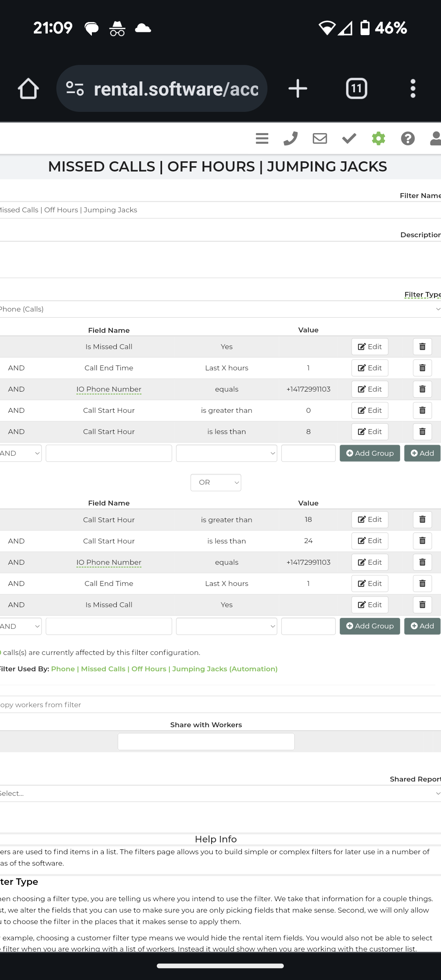Screen dimensions: 441x980
Task: Open first group's operator dropdown
Action: 227,453
